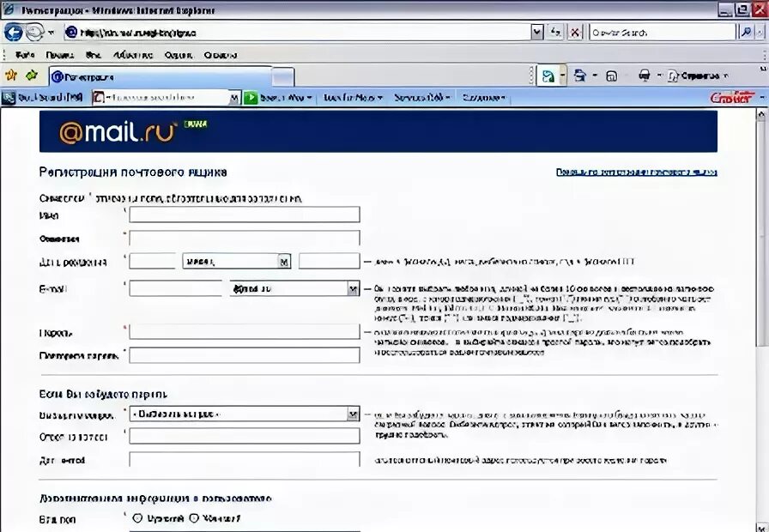Open the Правка menu
This screenshot has width=769, height=532.
(60, 55)
